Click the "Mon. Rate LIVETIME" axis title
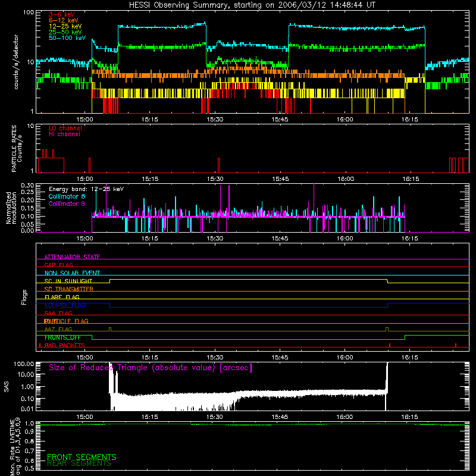The width and height of the screenshot is (476, 476). coord(12,447)
